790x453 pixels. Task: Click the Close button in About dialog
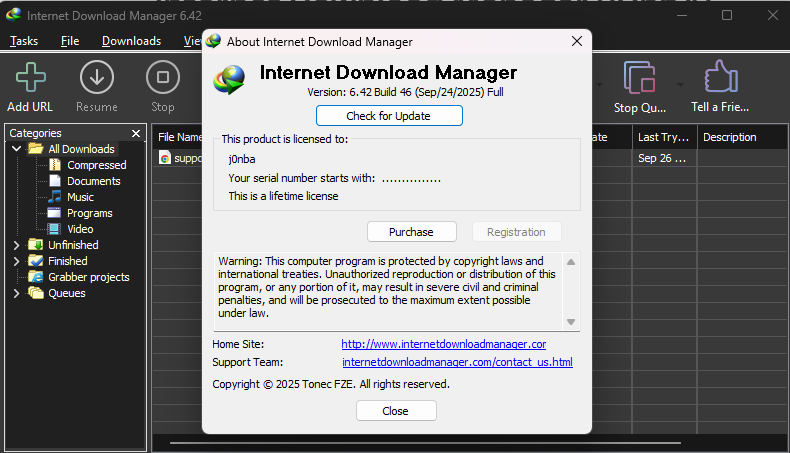tap(396, 411)
